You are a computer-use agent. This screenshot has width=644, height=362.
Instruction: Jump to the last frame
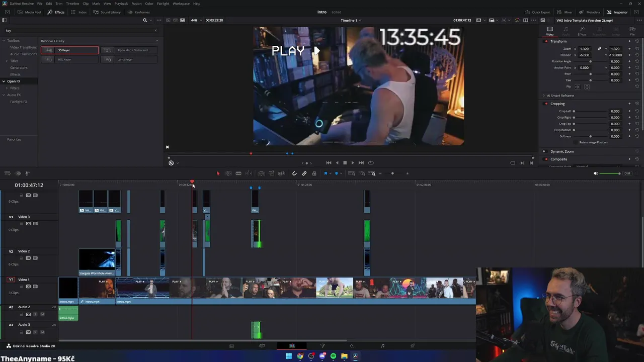[x=361, y=163]
